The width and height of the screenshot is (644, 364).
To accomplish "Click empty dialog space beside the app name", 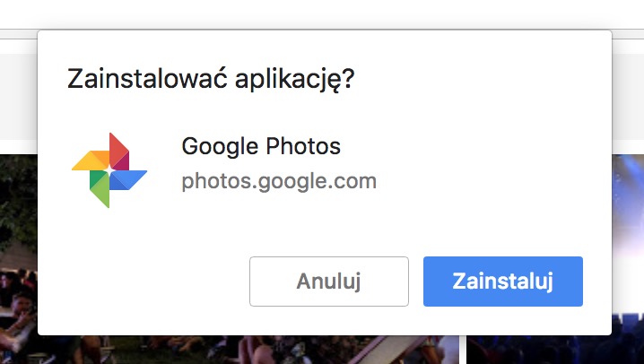I will [473, 164].
